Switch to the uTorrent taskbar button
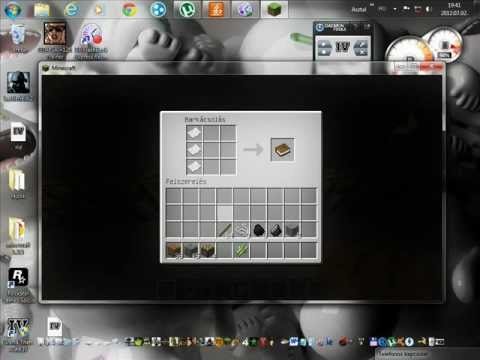Viewport: 480px width, 360px height. point(187,9)
